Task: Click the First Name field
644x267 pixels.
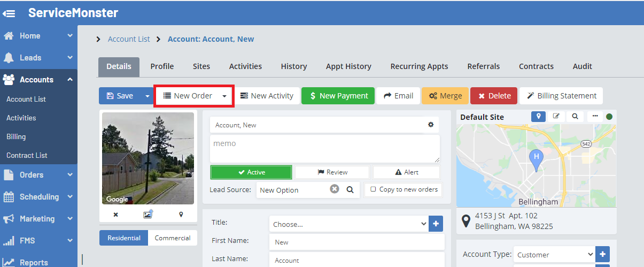Action: click(356, 242)
